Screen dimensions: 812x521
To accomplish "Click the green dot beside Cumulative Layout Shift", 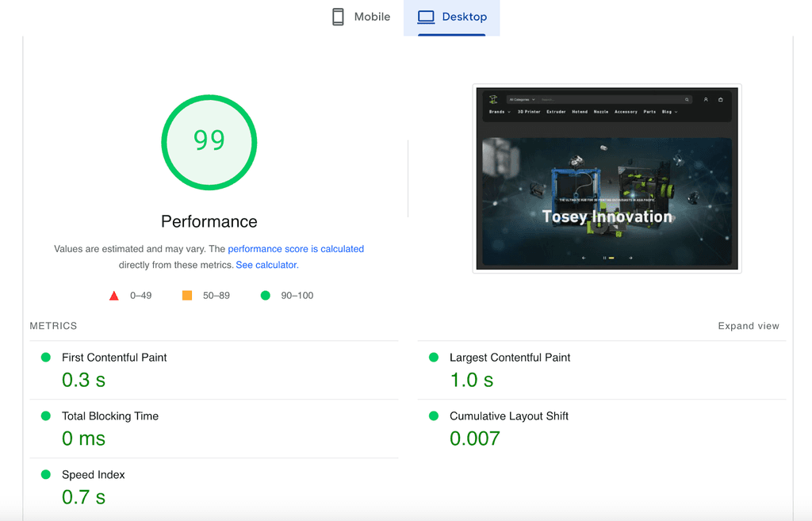I will click(434, 416).
